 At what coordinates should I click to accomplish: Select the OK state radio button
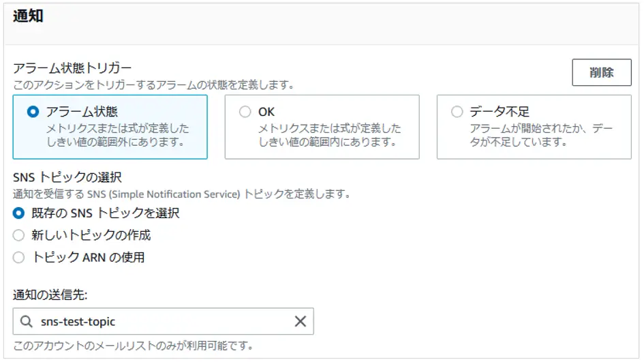pos(245,112)
